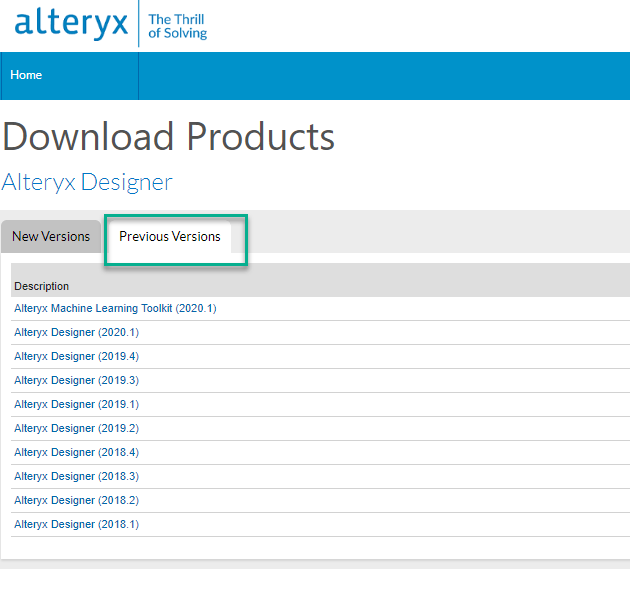
Task: Open Alteryx Designer (2019.3) download
Action: coord(76,380)
